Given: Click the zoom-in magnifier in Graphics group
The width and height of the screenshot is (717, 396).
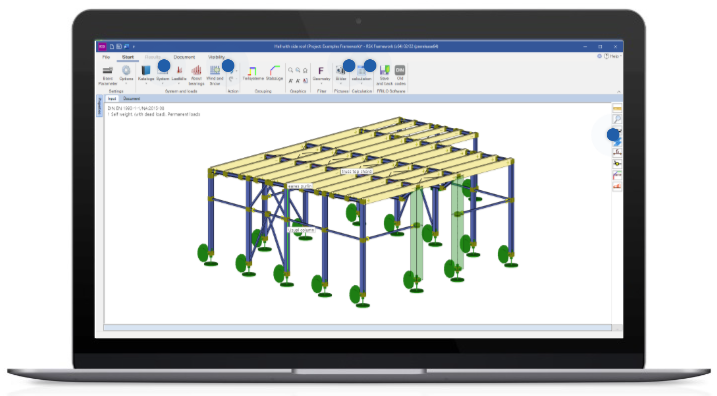Looking at the screenshot, I should (x=290, y=70).
